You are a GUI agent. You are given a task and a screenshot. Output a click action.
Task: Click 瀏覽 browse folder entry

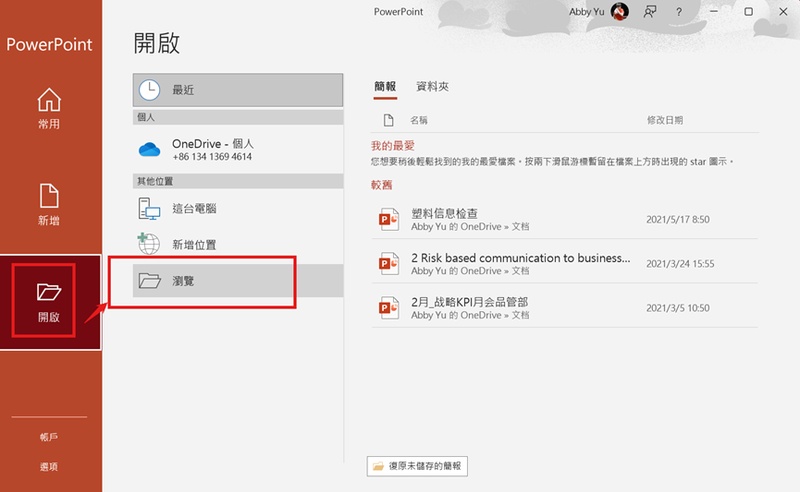coord(238,281)
